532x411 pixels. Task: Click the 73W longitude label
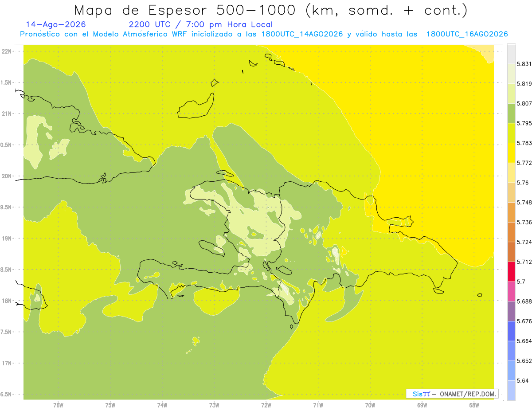point(214,405)
